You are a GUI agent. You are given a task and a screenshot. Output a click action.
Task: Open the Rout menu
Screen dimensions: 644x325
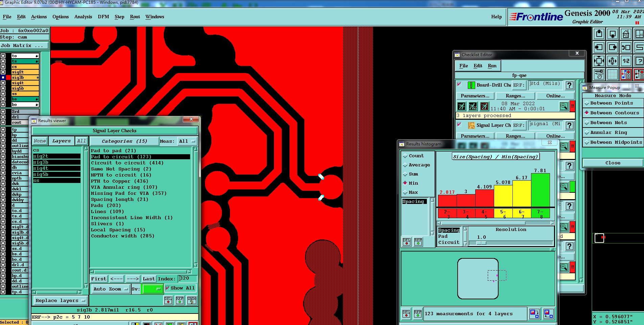(x=135, y=17)
